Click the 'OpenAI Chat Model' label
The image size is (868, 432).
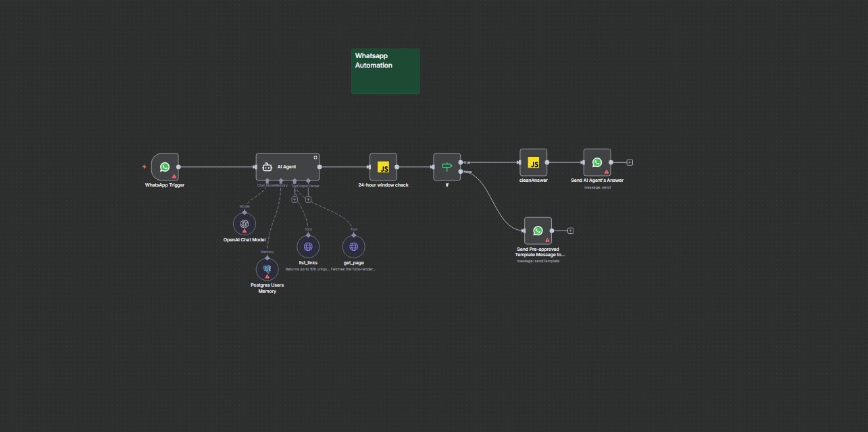tap(245, 240)
